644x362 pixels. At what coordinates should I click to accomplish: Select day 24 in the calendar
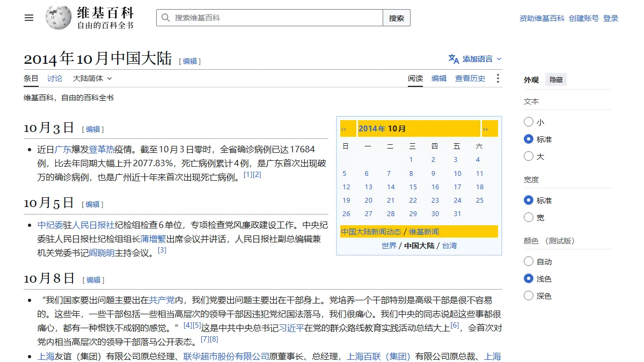[458, 201]
